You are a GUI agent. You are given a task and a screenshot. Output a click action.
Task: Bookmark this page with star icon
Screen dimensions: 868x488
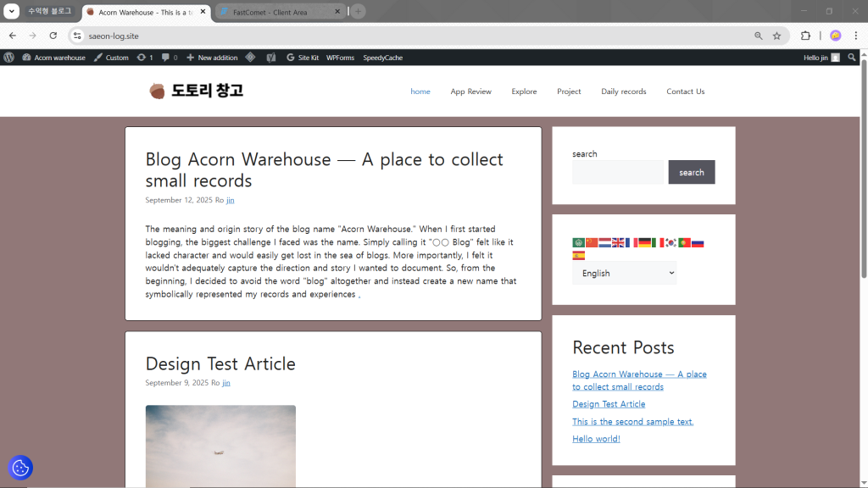776,36
